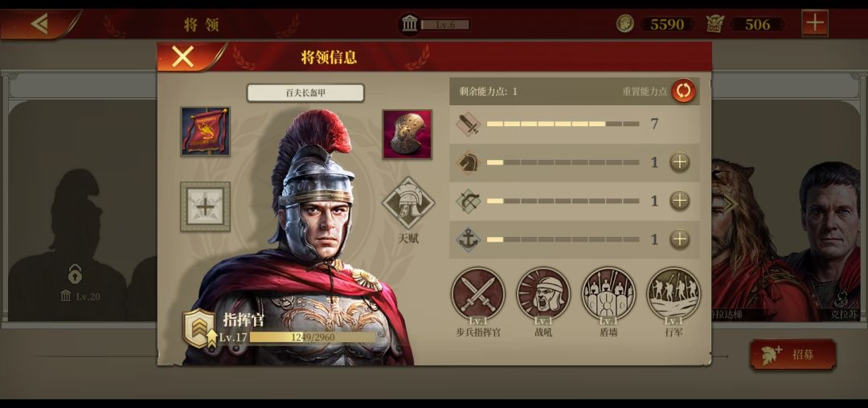
Task: Open the 天赋 talent helmet icon
Action: pos(408,203)
